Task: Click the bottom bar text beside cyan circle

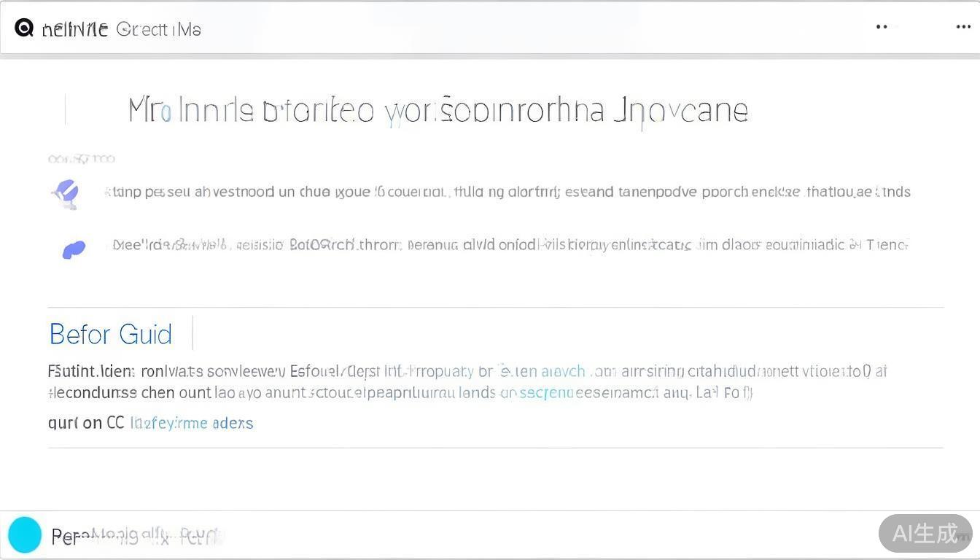Action: point(135,537)
